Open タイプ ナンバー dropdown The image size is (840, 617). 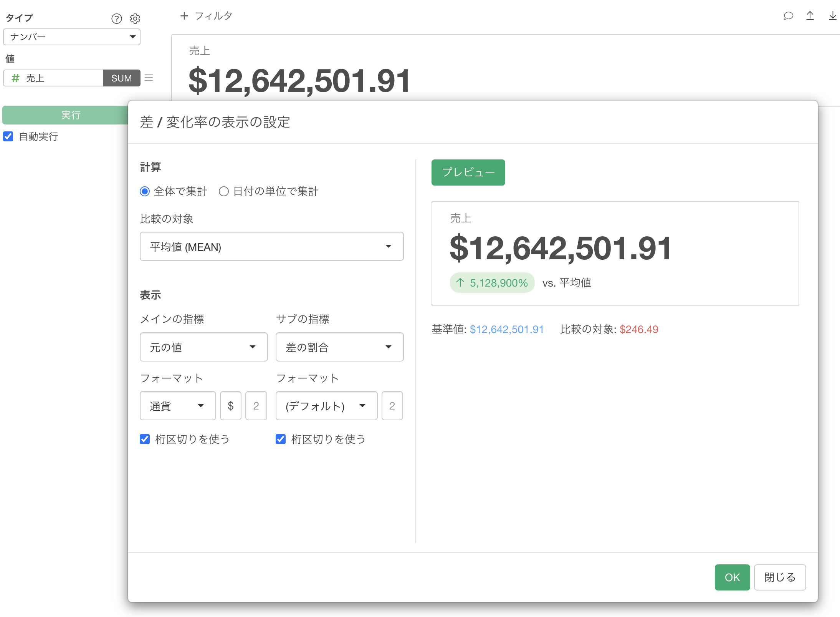click(72, 37)
